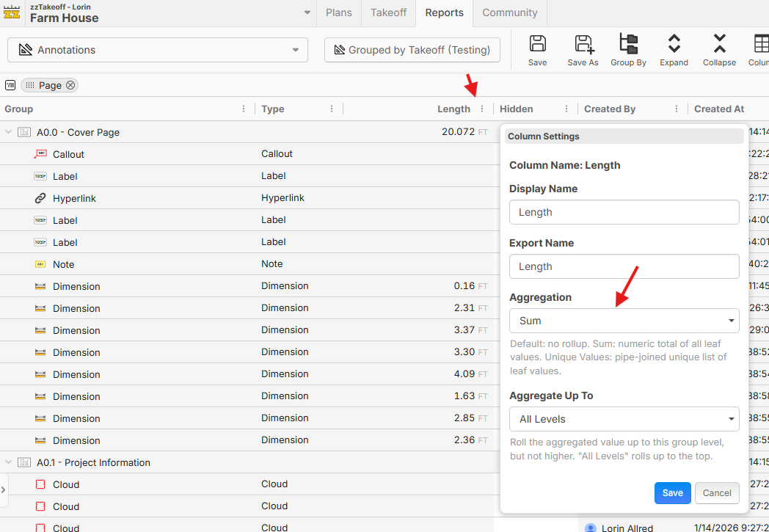Click into the Export Name field
The image size is (769, 532).
[624, 266]
